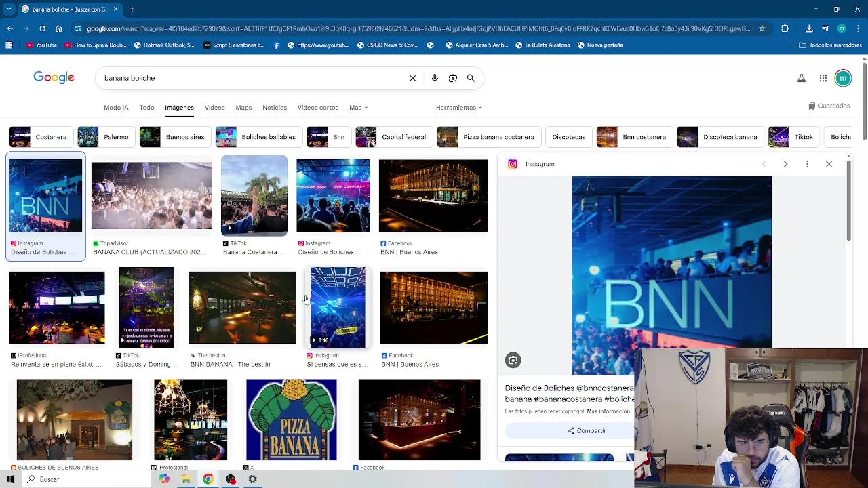Open Chrome from the taskbar
The height and width of the screenshot is (488, 868).
(x=208, y=479)
